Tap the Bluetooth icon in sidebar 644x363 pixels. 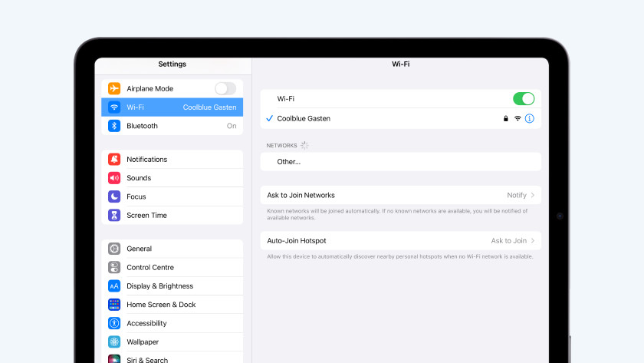tap(114, 126)
